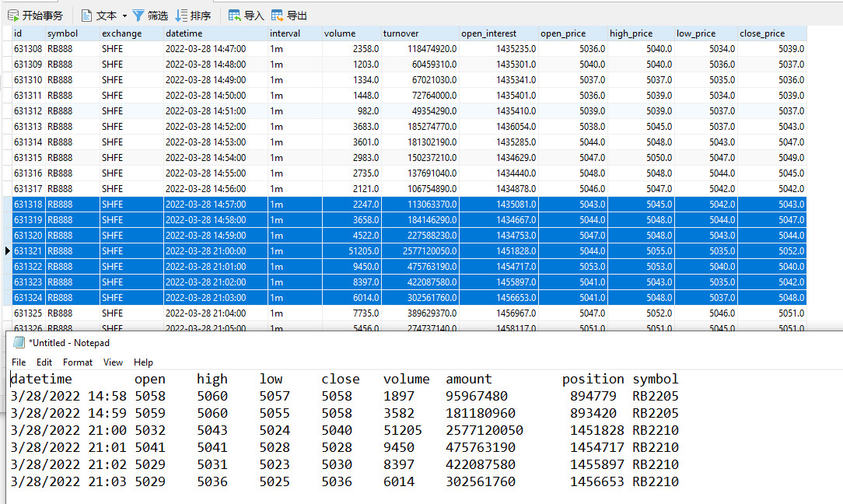843x504 pixels.
Task: Click the Sort (排序) icon
Action: click(x=182, y=16)
